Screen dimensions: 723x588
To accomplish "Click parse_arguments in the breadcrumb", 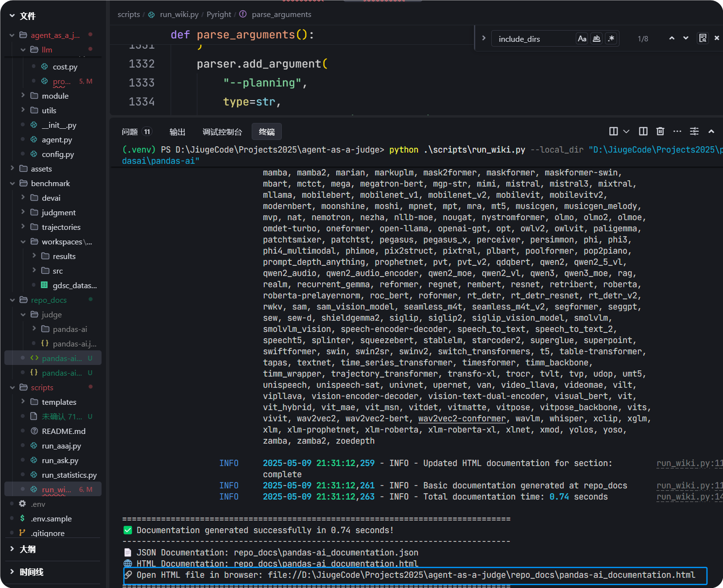I will pos(281,15).
